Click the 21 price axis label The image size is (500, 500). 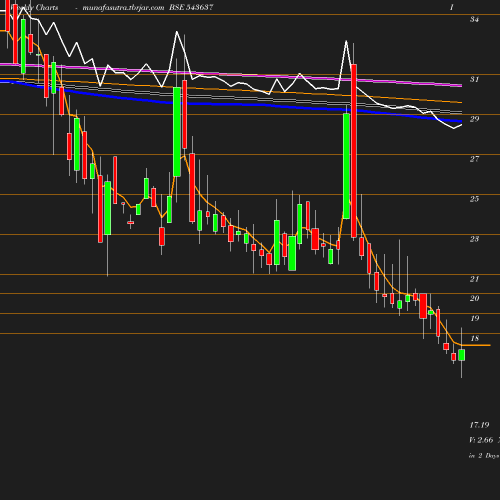click(474, 279)
